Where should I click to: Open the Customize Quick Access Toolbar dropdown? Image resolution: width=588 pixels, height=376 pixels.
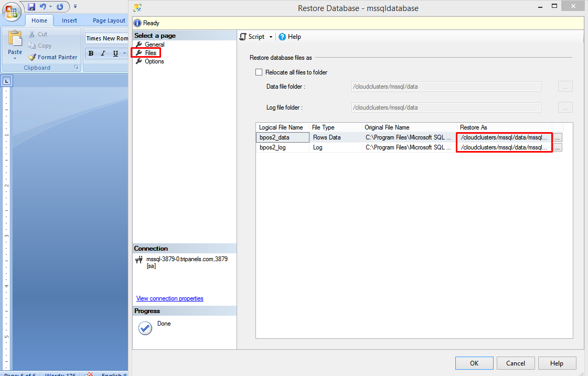76,7
